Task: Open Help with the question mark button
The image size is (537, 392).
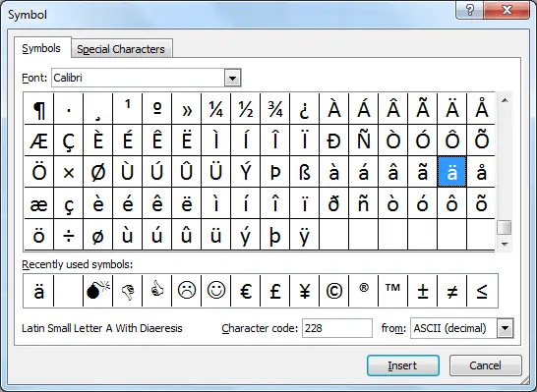Action: click(x=469, y=10)
